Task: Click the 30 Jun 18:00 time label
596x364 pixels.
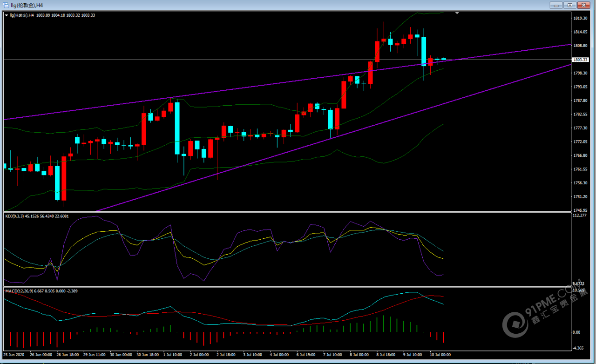Action: pyautogui.click(x=148, y=355)
